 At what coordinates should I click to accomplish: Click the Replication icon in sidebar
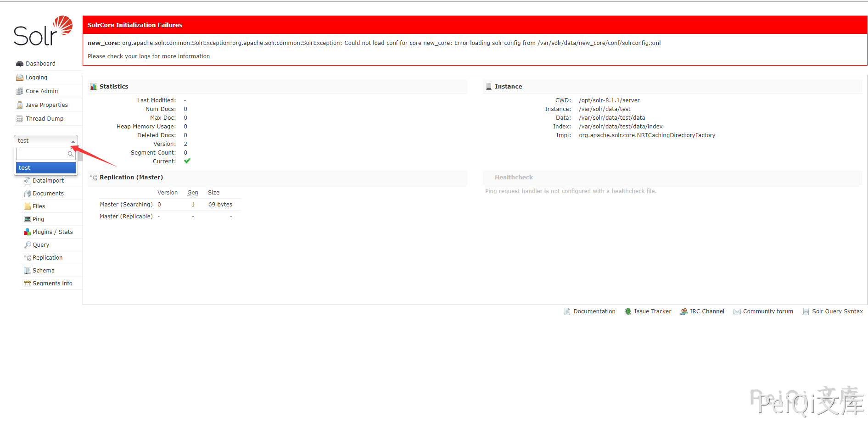click(27, 258)
